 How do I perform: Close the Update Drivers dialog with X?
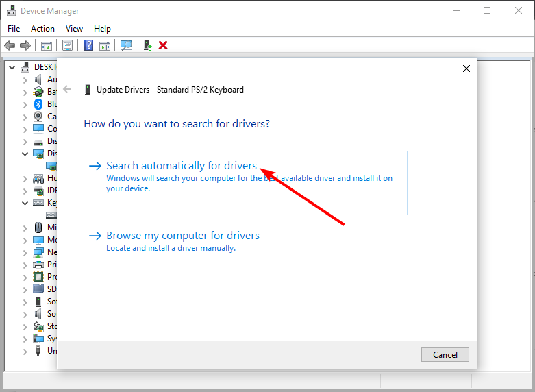tap(466, 69)
